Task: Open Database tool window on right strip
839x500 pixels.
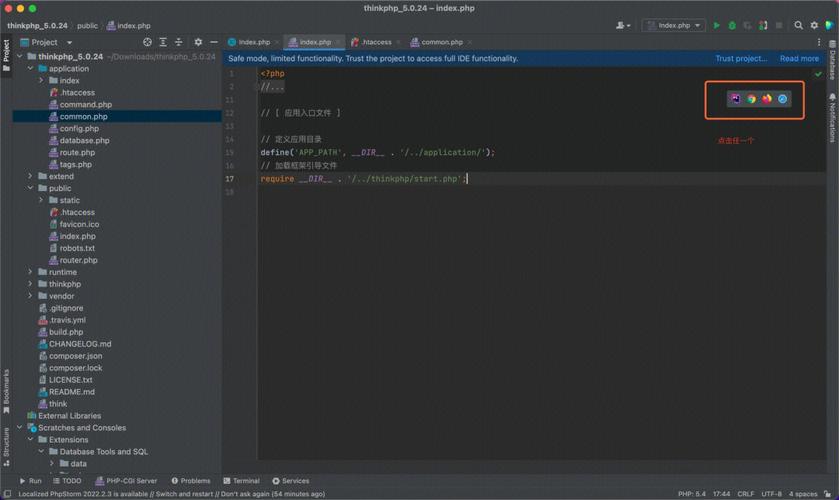Action: click(x=832, y=59)
